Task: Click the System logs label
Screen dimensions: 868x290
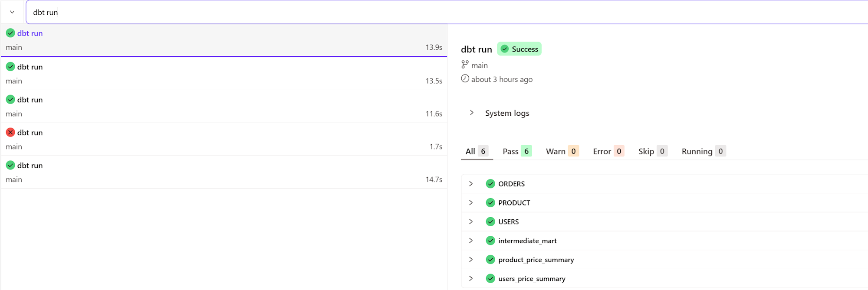Action: 507,113
